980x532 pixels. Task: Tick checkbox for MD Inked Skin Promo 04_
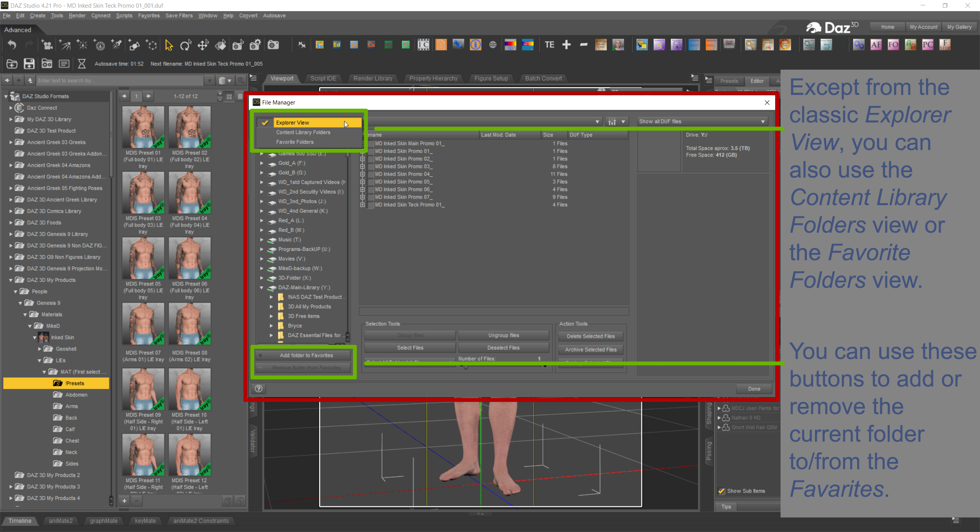371,174
